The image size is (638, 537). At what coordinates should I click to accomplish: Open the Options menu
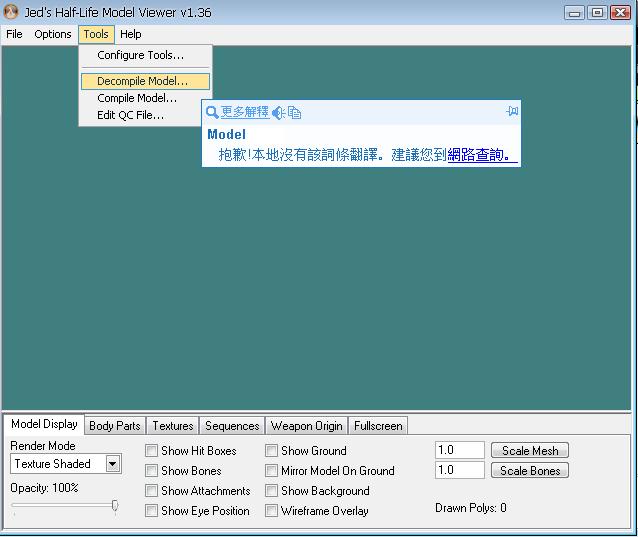[x=52, y=34]
